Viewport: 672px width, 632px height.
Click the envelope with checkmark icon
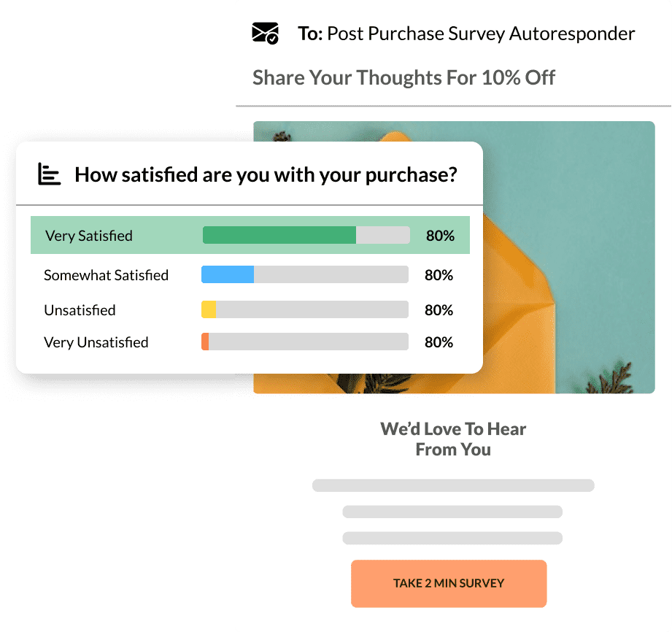(x=265, y=34)
